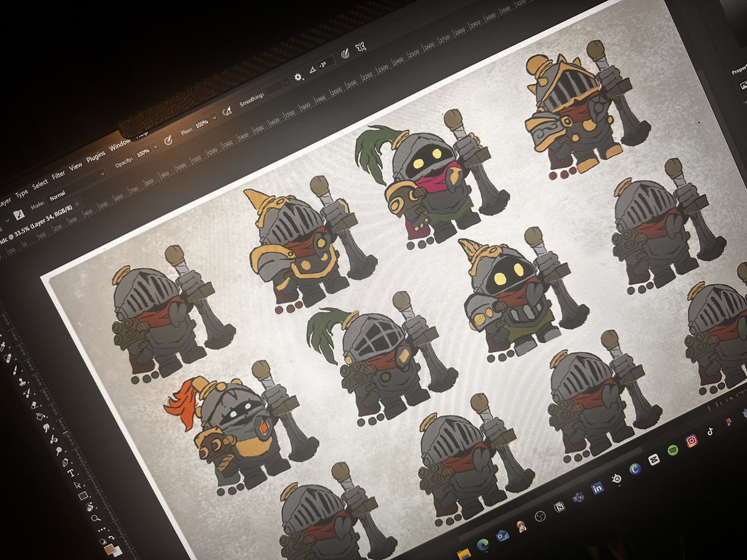Open Figma from taskbar
This screenshot has width=747, height=560.
click(x=728, y=421)
